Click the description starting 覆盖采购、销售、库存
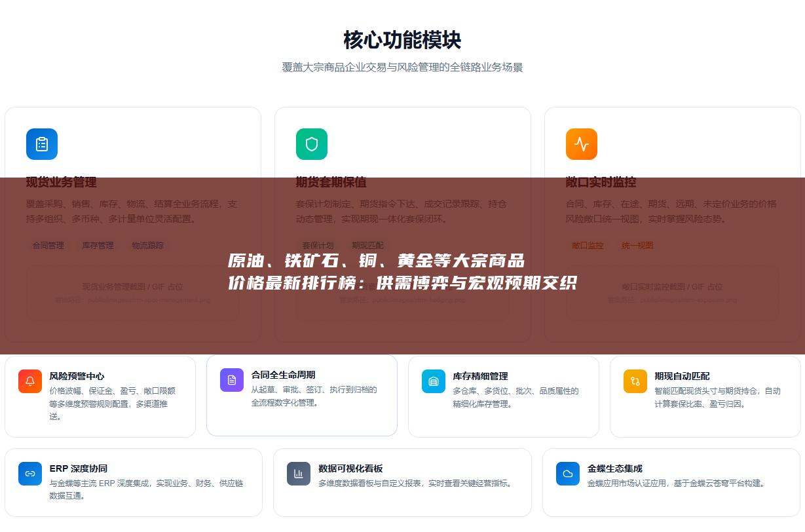This screenshot has height=532, width=805. click(133, 211)
